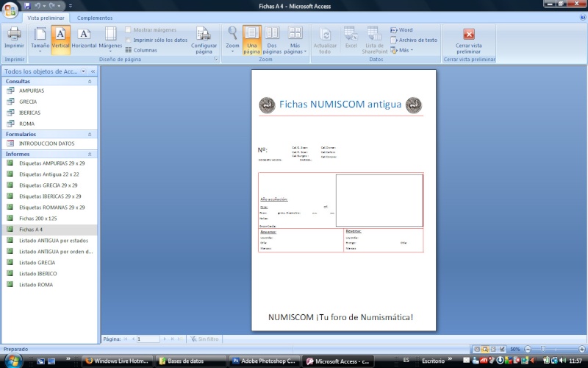
Task: Open the Columnas settings
Action: point(141,50)
